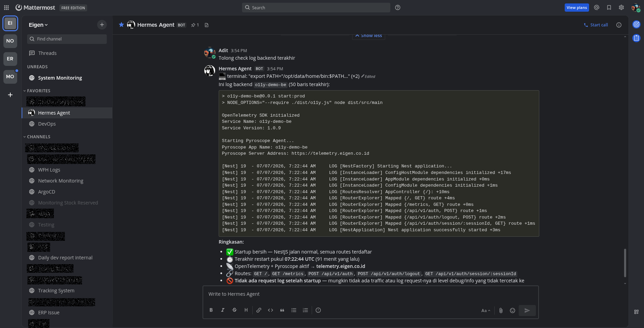Viewport: 644px width, 328px height.
Task: Unfavorite Hermes Agent star icon
Action: tap(121, 25)
